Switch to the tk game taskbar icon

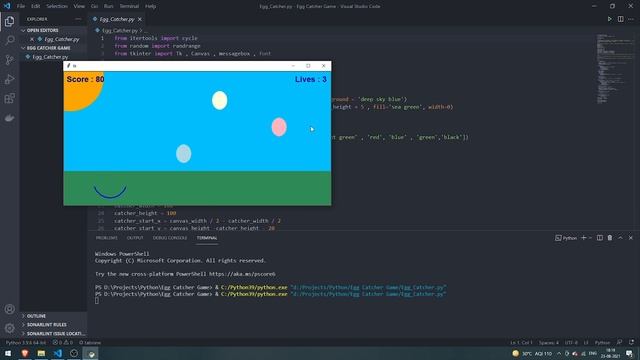tap(91, 353)
